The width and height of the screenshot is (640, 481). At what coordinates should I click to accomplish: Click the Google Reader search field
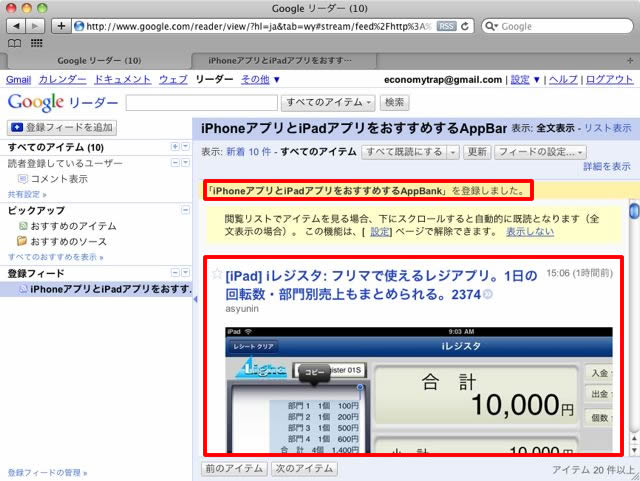202,103
